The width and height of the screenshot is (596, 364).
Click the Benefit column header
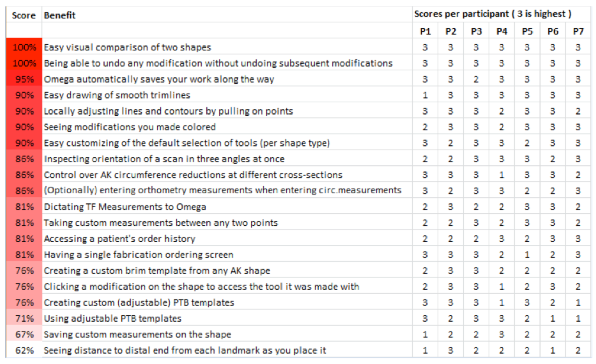(x=60, y=15)
